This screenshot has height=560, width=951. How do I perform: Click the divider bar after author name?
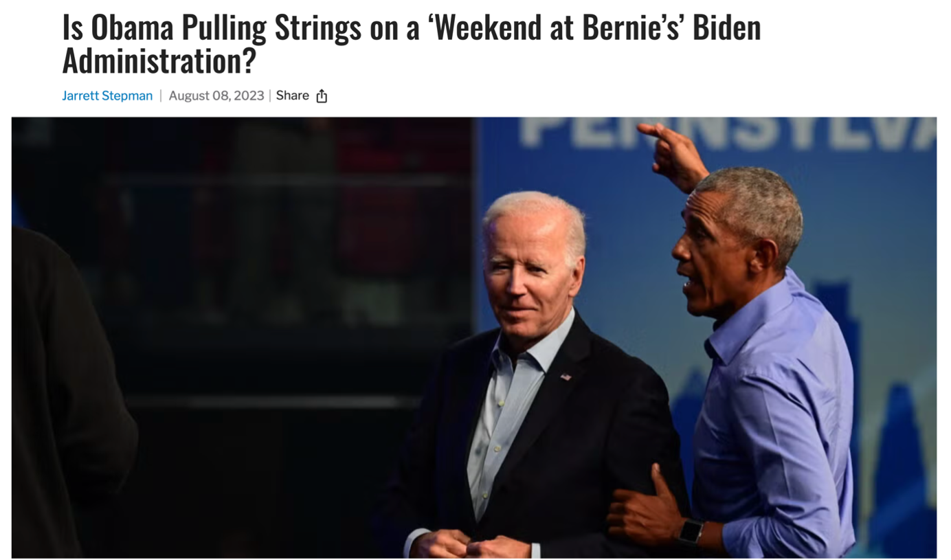[161, 96]
